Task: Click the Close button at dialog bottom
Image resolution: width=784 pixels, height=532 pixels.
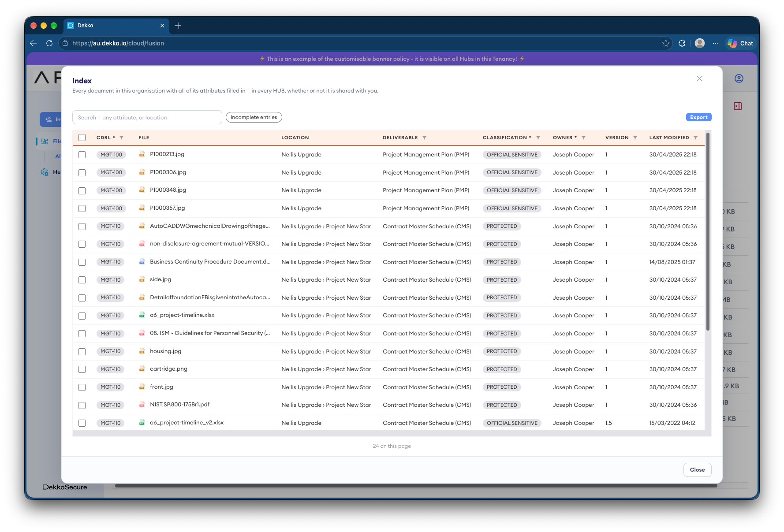Action: [697, 470]
